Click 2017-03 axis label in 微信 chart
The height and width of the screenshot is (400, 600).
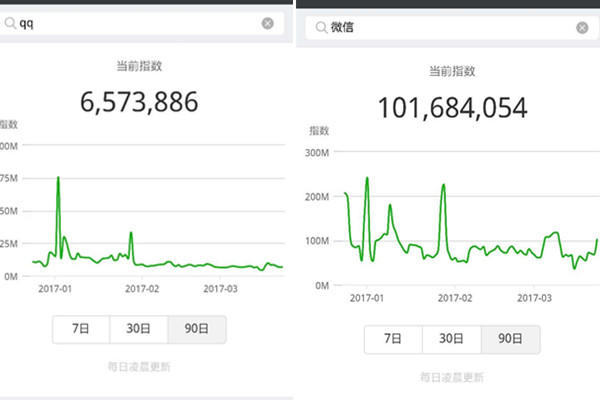click(535, 298)
